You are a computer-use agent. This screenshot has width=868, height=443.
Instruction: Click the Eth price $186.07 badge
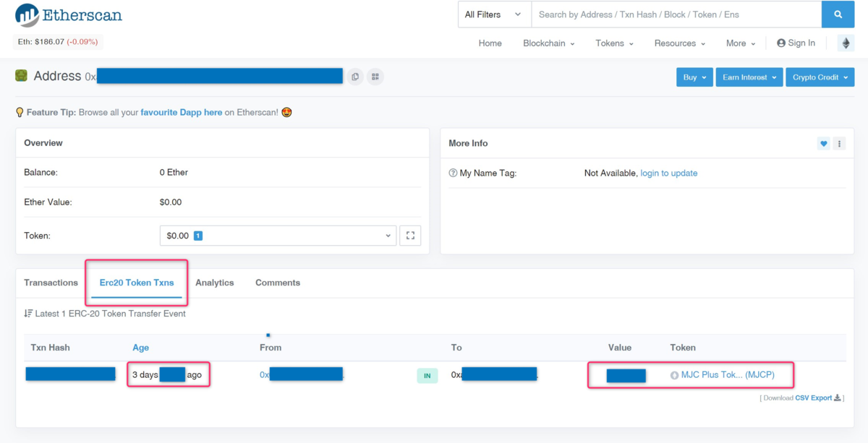58,42
